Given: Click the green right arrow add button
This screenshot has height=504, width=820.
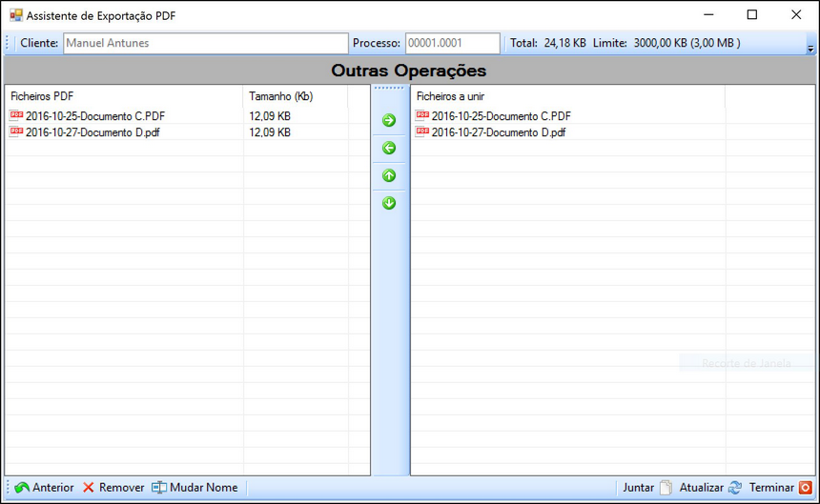Looking at the screenshot, I should (x=389, y=120).
